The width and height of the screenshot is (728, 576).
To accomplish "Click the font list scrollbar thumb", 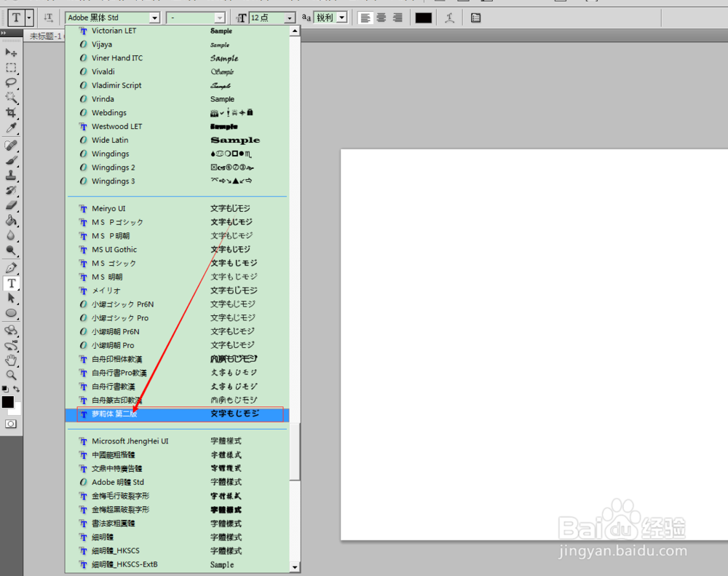I will 295,451.
